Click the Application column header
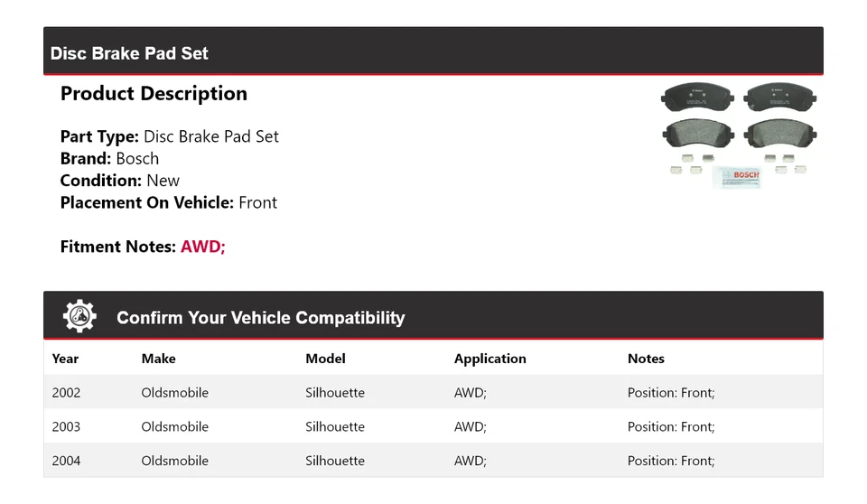The image size is (867, 504). [x=489, y=359]
